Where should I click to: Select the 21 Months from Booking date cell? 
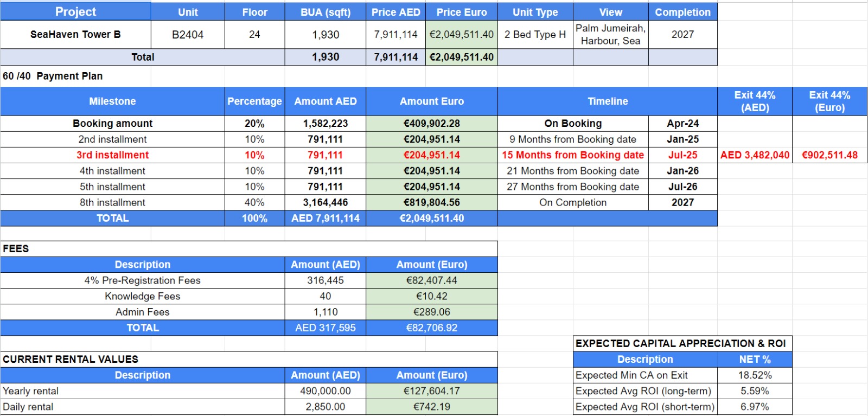click(573, 171)
